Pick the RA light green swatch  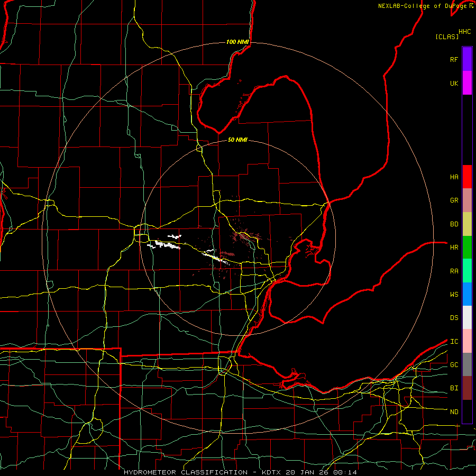(x=467, y=271)
